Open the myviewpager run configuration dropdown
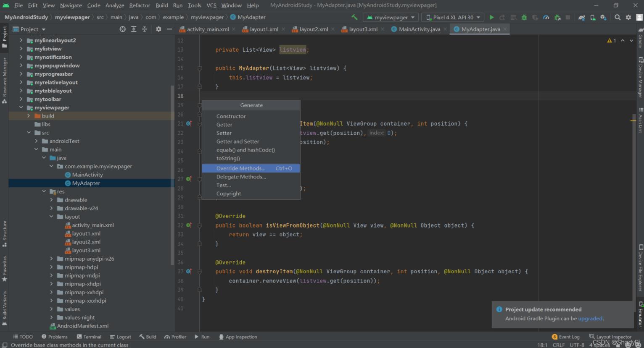Image resolution: width=644 pixels, height=348 pixels. pos(391,17)
